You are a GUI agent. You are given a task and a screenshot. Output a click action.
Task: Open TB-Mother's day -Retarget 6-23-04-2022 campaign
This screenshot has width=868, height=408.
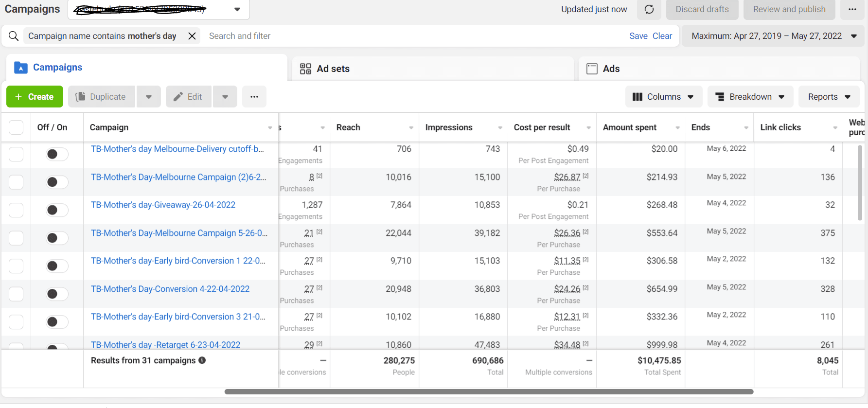tap(165, 344)
